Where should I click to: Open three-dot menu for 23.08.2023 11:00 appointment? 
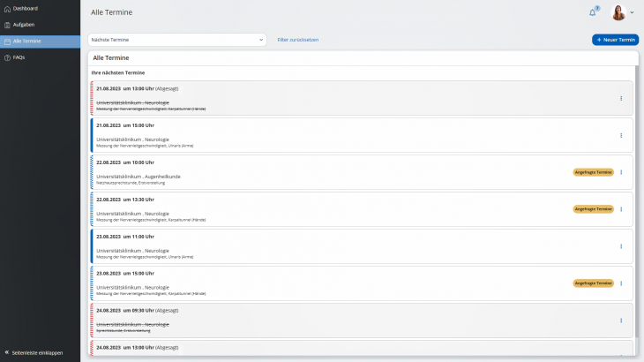pos(621,246)
